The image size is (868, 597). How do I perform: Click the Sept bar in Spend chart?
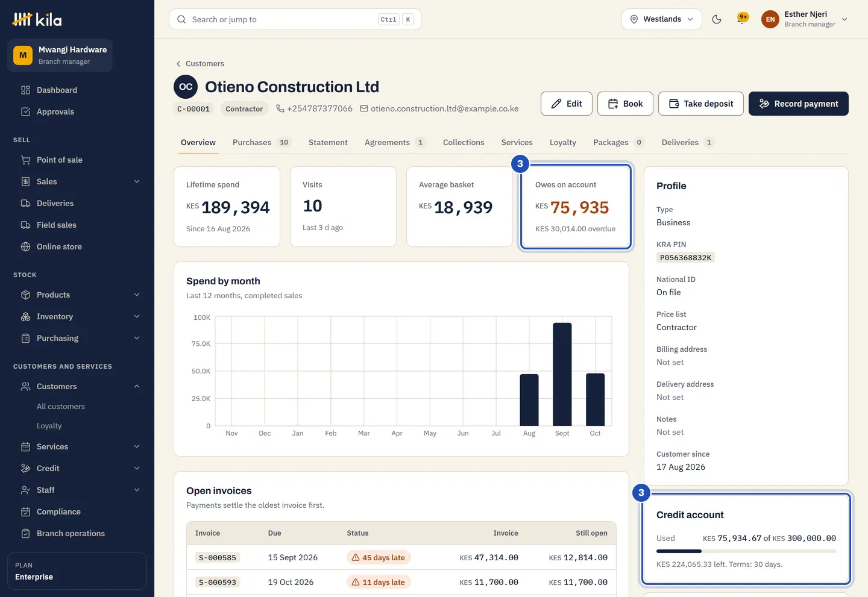[562, 374]
